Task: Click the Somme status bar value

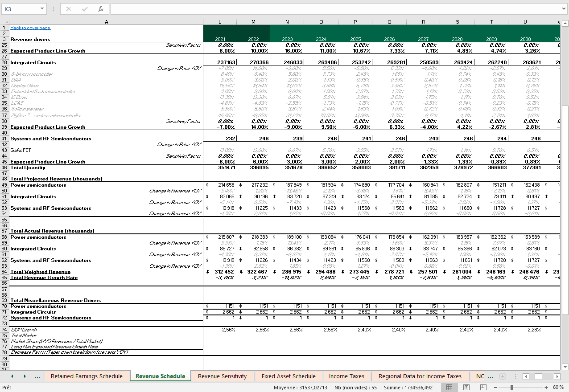Action: pos(408,388)
